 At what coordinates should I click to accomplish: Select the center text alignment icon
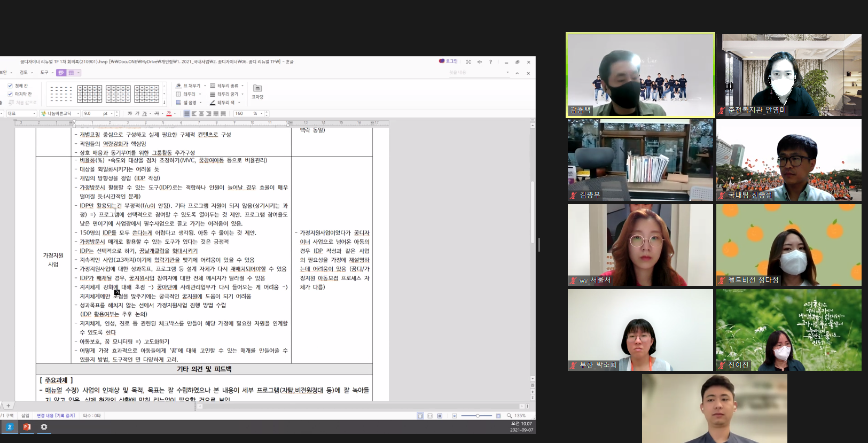tap(201, 113)
